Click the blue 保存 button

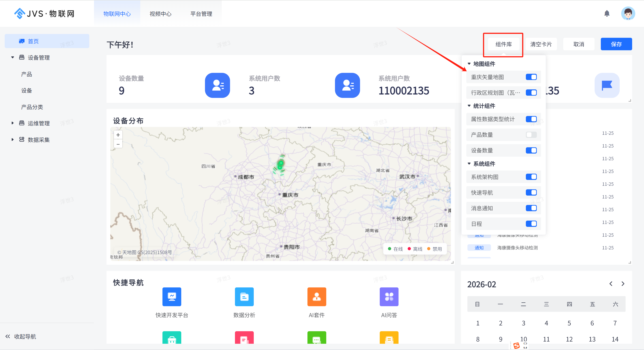[616, 44]
